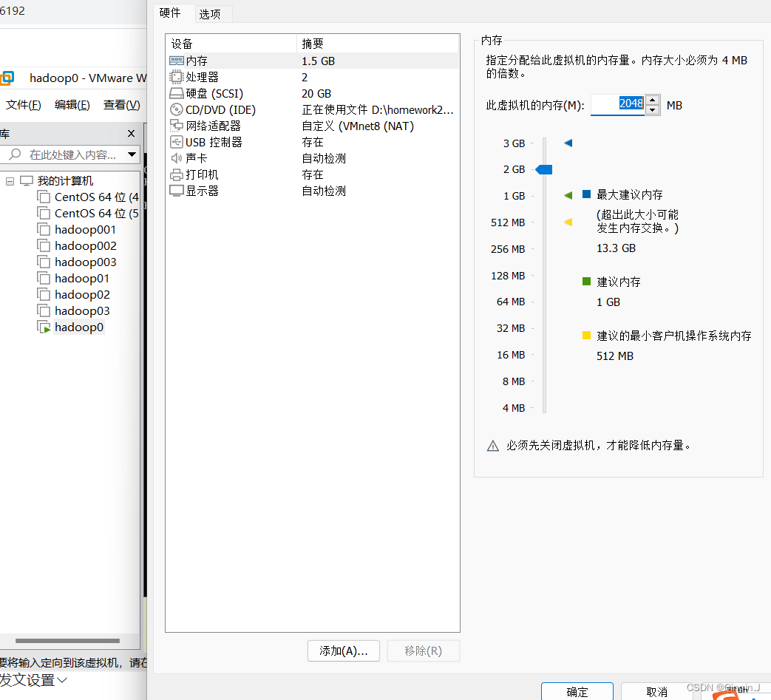The image size is (771, 700).
Task: Click the hadoop02 VM icon
Action: click(44, 294)
